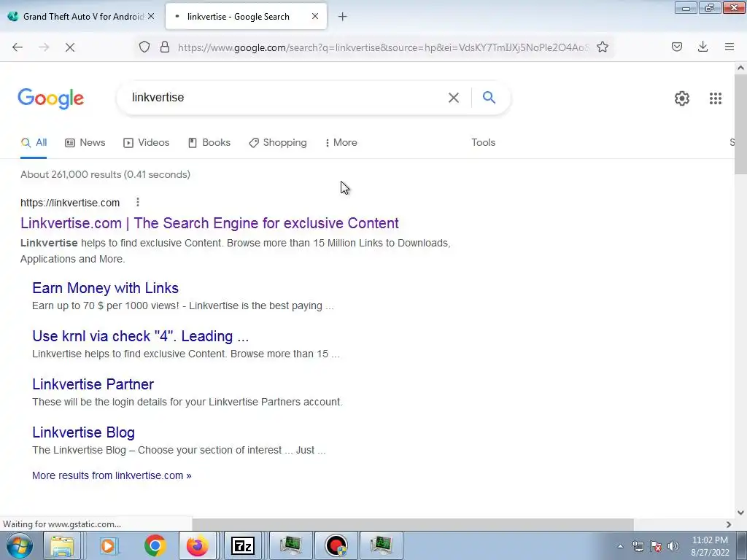747x560 pixels.
Task: Go back to the previous page
Action: tap(18, 47)
